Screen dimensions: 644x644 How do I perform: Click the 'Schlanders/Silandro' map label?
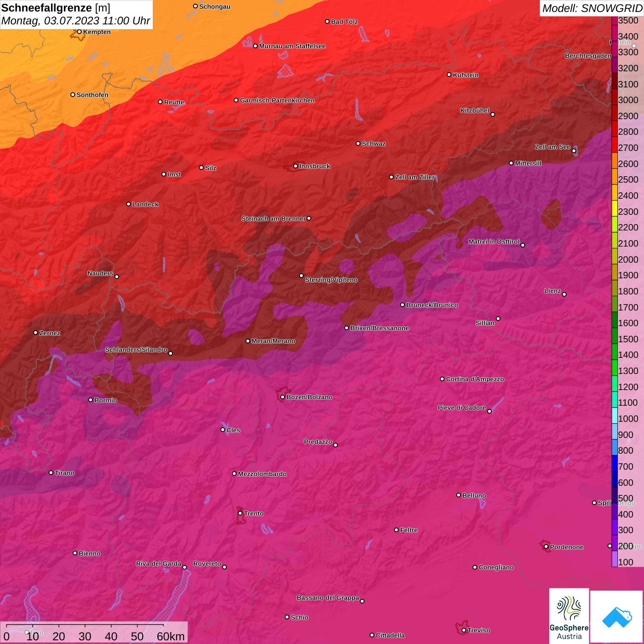point(136,350)
